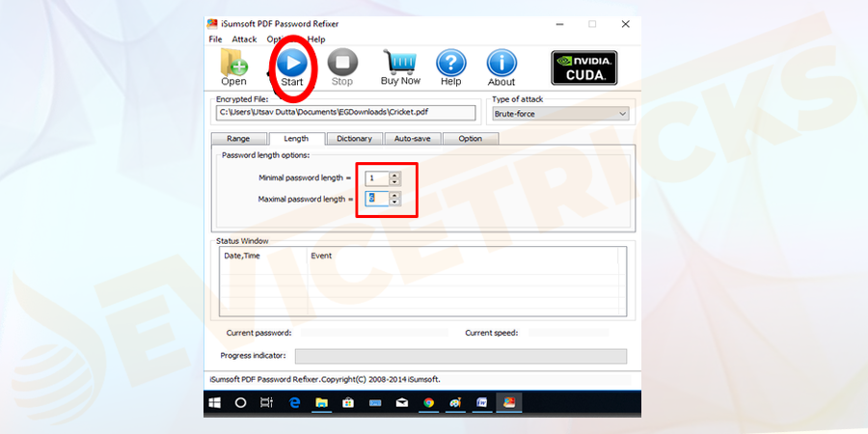Click the Open folder icon in toolbar
868x434 pixels.
click(234, 67)
